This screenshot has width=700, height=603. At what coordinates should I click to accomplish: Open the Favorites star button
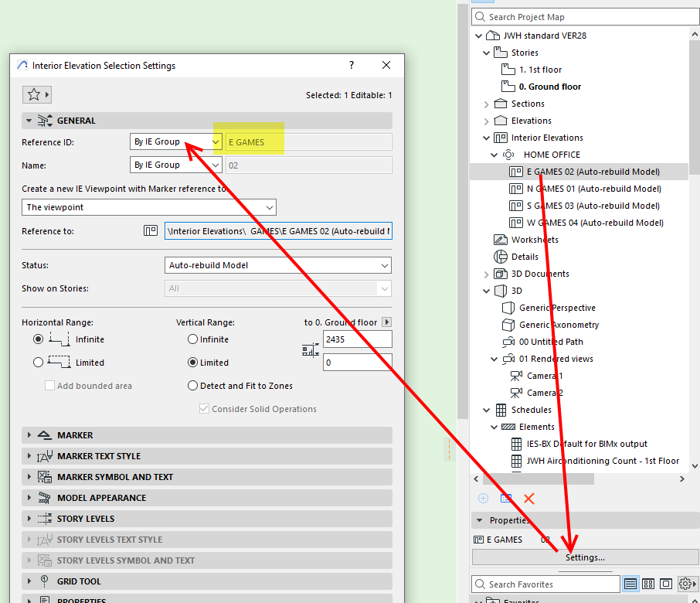click(37, 94)
